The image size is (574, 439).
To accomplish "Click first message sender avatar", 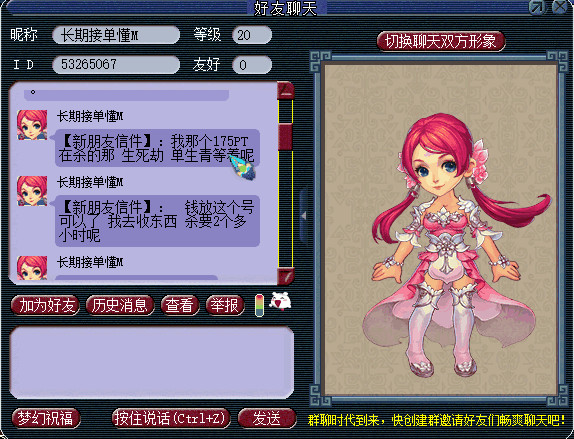I will [x=32, y=125].
